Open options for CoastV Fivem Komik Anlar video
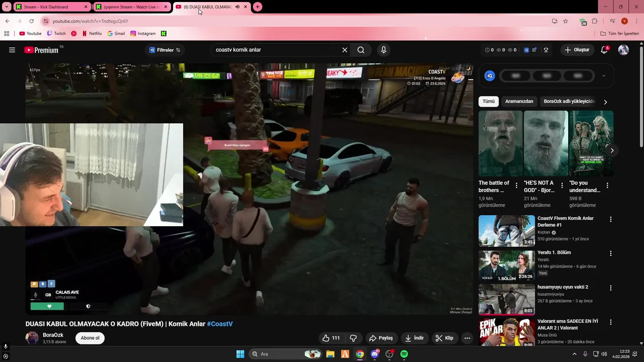Image resolution: width=644 pixels, height=362 pixels. click(611, 219)
